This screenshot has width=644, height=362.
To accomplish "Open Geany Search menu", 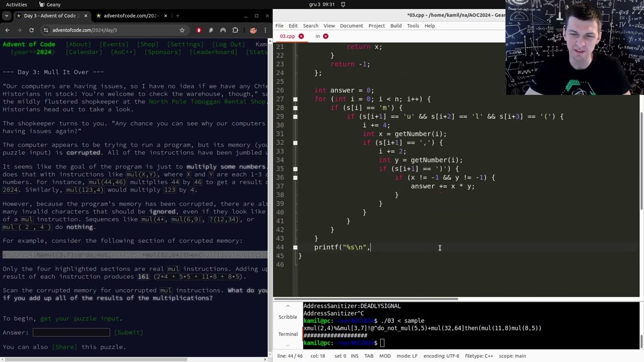I will pyautogui.click(x=310, y=26).
